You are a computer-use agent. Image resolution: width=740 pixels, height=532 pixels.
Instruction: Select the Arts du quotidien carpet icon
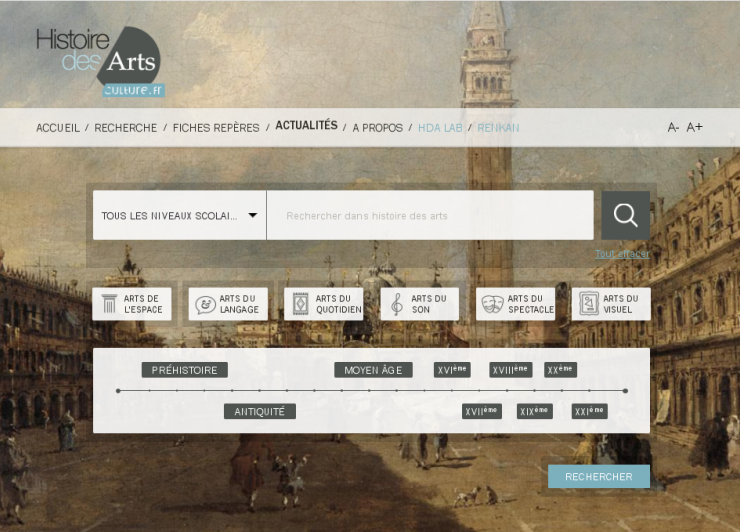pyautogui.click(x=301, y=304)
